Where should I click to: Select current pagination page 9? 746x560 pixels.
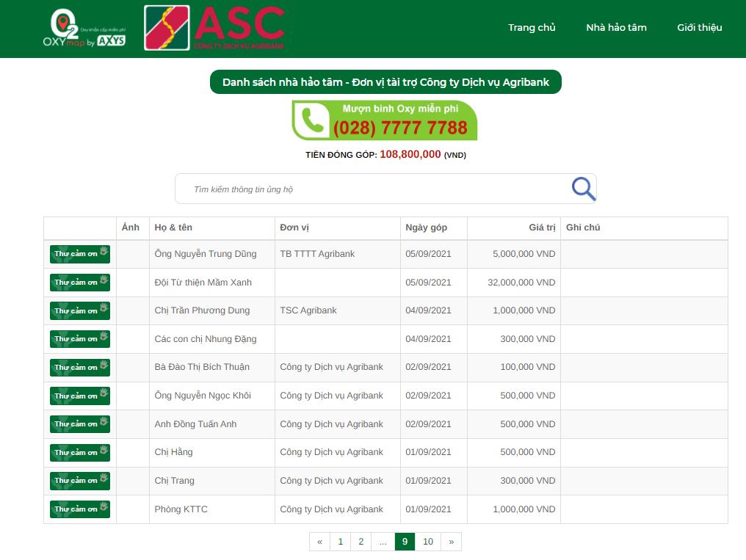405,542
